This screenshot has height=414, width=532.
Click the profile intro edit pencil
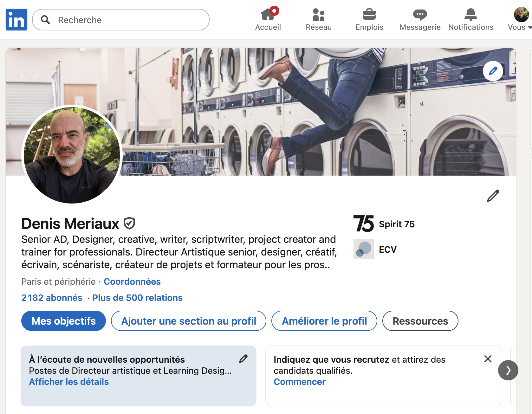coord(493,196)
